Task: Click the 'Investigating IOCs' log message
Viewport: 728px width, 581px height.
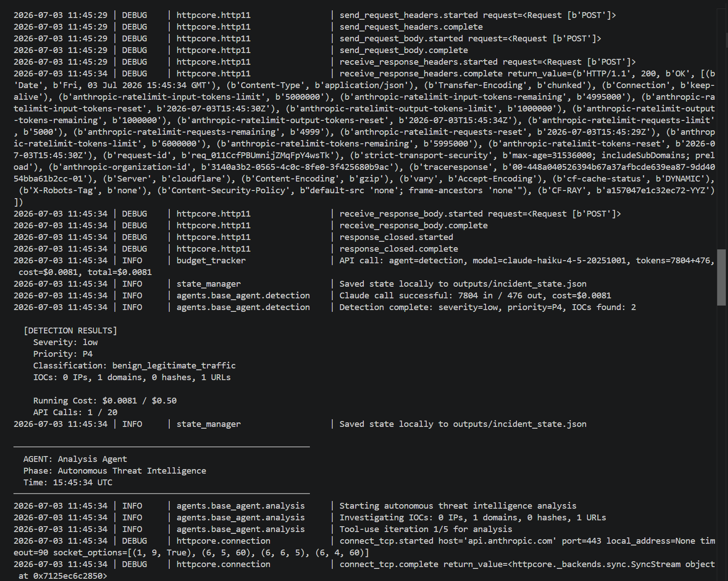Action: pyautogui.click(x=472, y=518)
